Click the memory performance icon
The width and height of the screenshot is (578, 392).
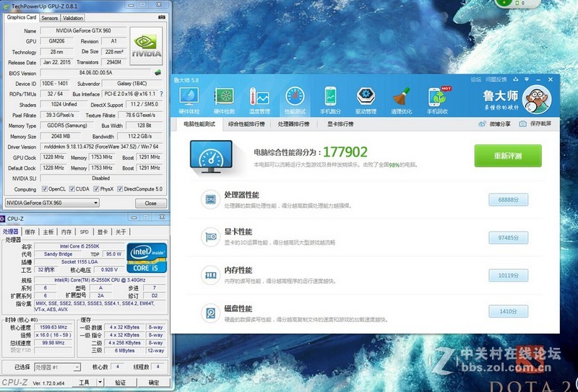[x=211, y=275]
